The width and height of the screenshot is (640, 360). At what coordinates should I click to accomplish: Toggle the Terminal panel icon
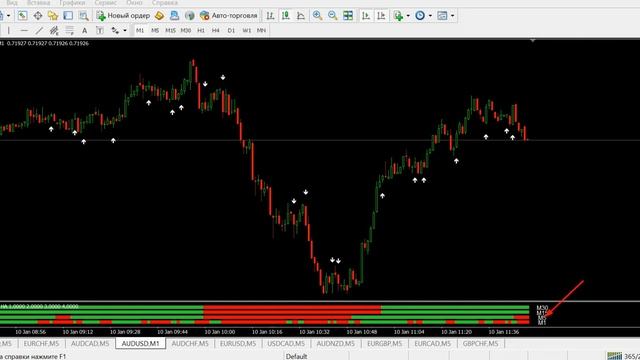point(68,16)
